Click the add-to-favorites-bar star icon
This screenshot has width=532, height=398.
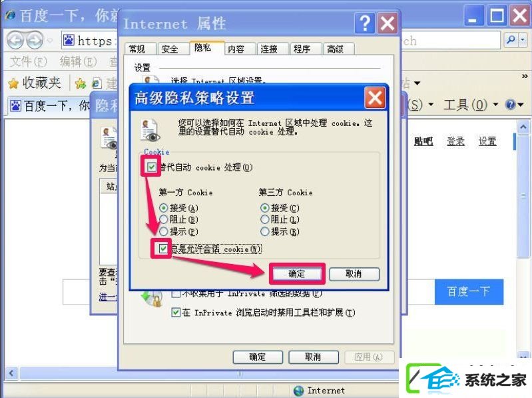tap(81, 83)
